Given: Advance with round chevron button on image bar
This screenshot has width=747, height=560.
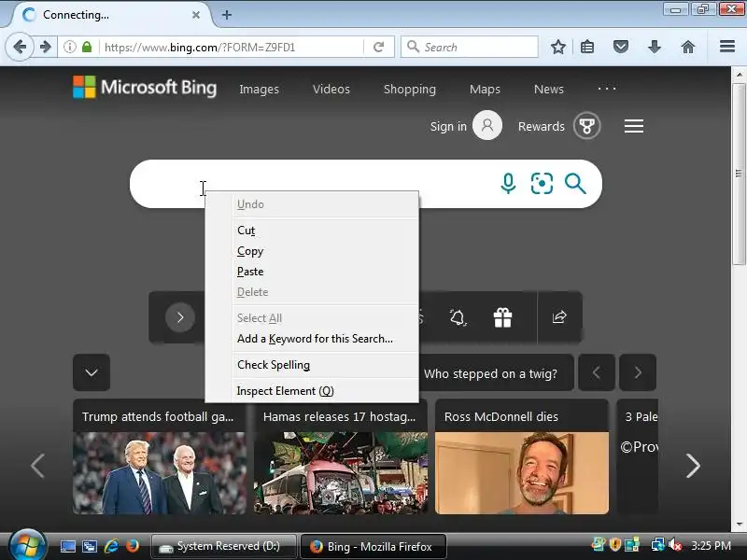Looking at the screenshot, I should pyautogui.click(x=180, y=317).
